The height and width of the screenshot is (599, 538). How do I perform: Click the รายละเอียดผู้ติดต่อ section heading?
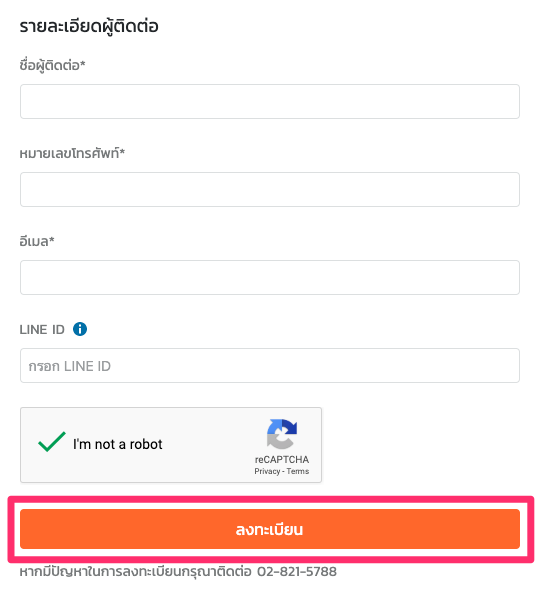pos(89,27)
